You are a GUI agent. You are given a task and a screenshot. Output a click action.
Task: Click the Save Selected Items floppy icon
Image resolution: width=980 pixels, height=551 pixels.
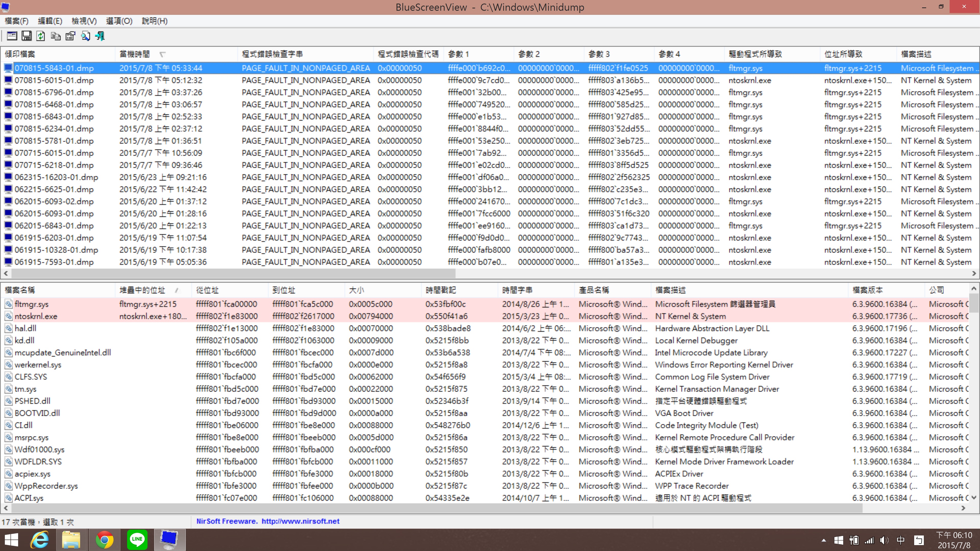click(26, 36)
